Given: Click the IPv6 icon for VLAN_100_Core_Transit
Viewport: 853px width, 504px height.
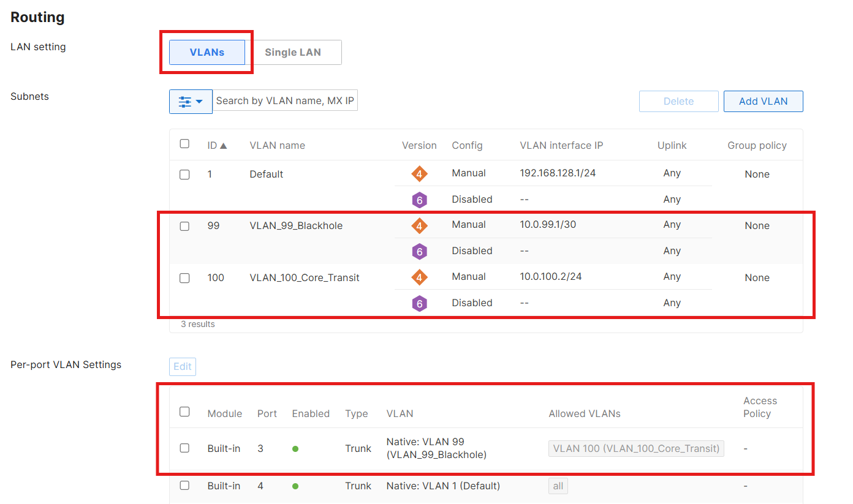Looking at the screenshot, I should (419, 303).
